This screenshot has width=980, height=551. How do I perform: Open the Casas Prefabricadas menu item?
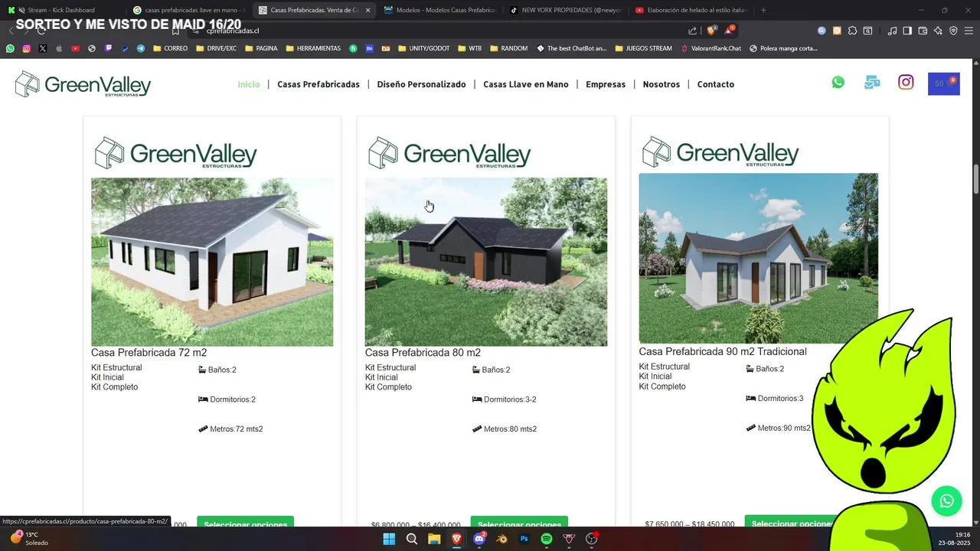[318, 84]
